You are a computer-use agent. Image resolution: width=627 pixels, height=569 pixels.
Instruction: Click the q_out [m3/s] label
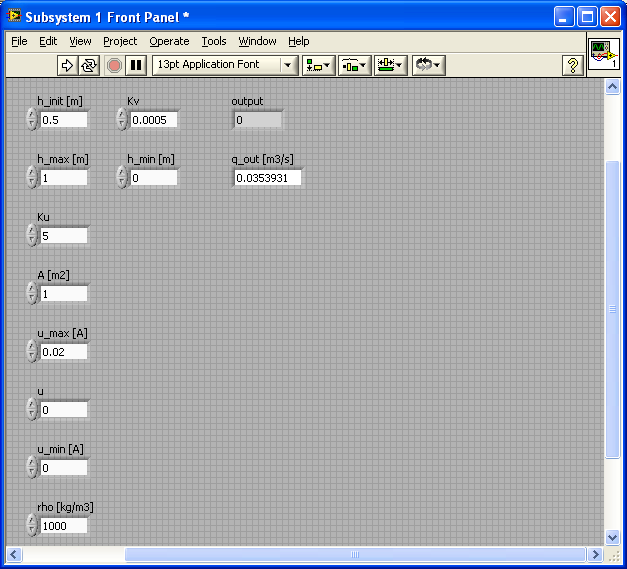coord(262,160)
